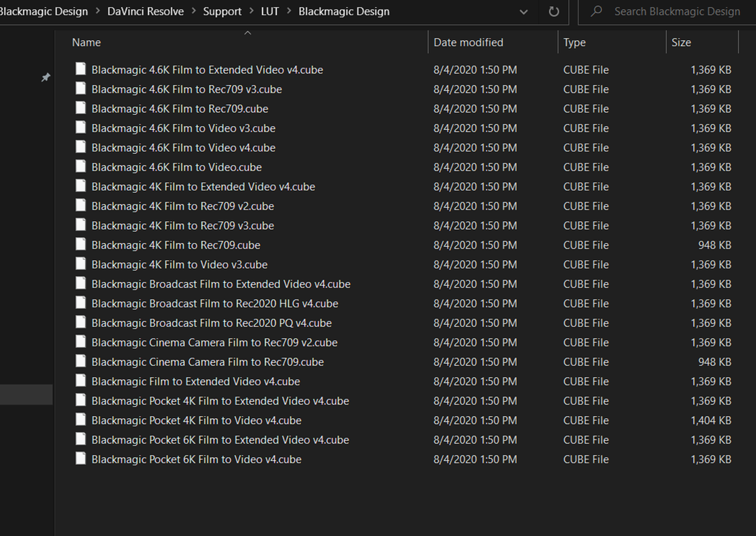Click file icon of 4.6K Film to Rec709 v3
Screen dimensions: 756x536
tap(80, 88)
